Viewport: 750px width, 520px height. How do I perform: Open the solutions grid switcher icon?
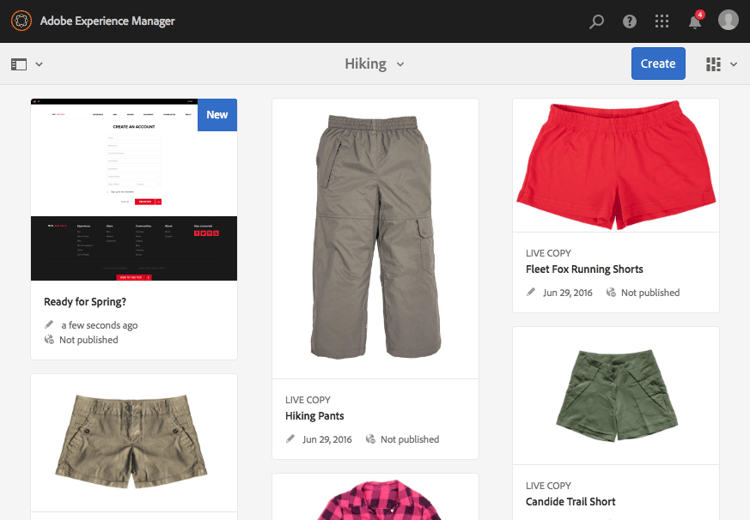click(x=662, y=22)
